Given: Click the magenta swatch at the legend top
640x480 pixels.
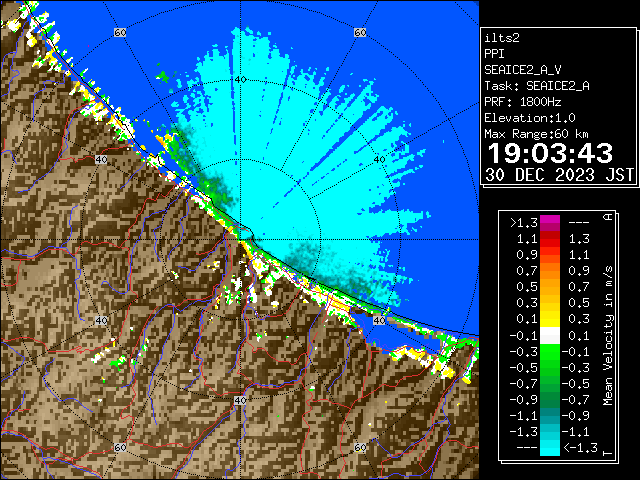Looking at the screenshot, I should point(550,223).
